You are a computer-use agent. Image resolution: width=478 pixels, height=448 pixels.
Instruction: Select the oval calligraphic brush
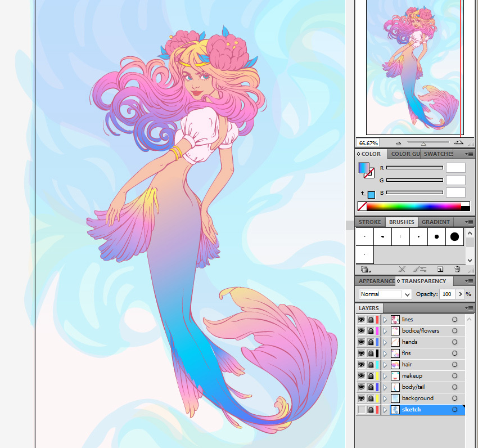tap(382, 236)
